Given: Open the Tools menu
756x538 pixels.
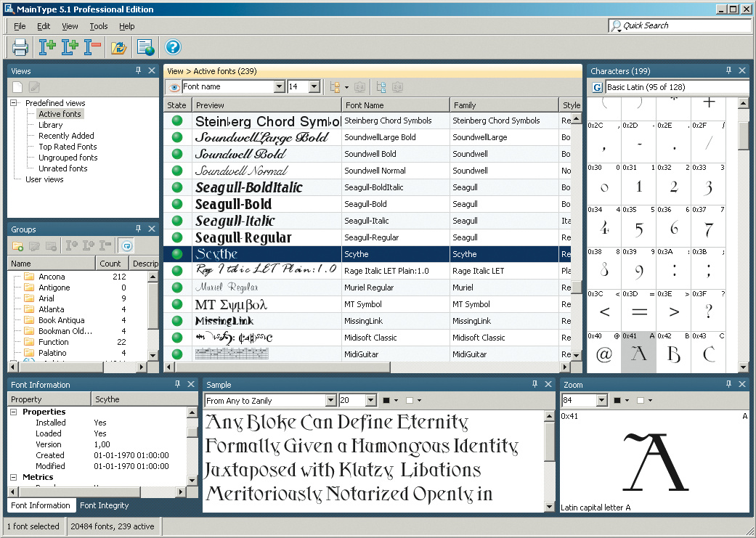Looking at the screenshot, I should (x=98, y=26).
